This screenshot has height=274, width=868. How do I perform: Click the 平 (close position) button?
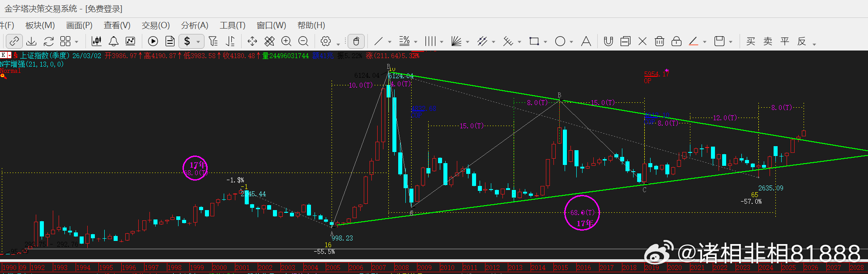(785, 41)
